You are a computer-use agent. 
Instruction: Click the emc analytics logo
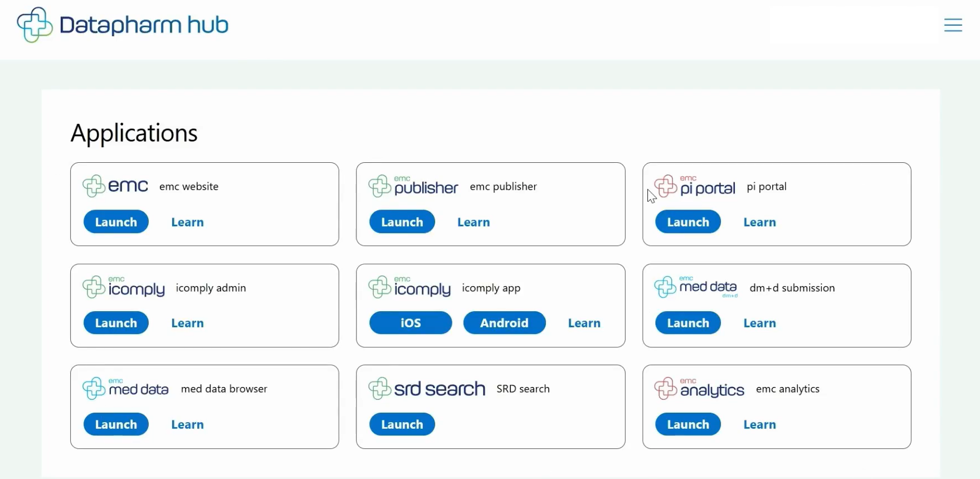[699, 389]
